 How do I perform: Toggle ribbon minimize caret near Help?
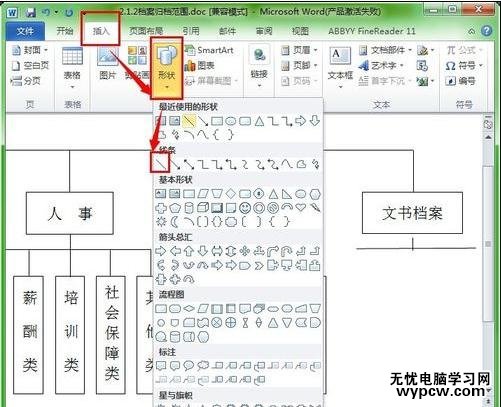point(472,31)
